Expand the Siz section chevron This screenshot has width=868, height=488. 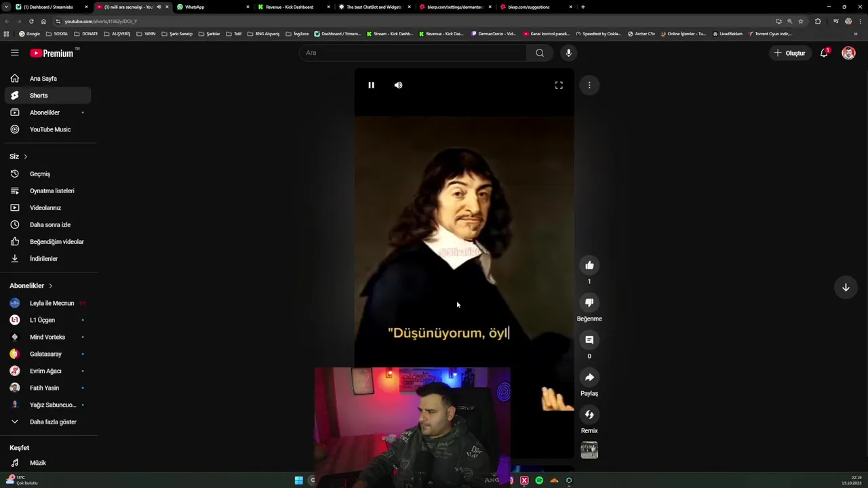tap(26, 157)
